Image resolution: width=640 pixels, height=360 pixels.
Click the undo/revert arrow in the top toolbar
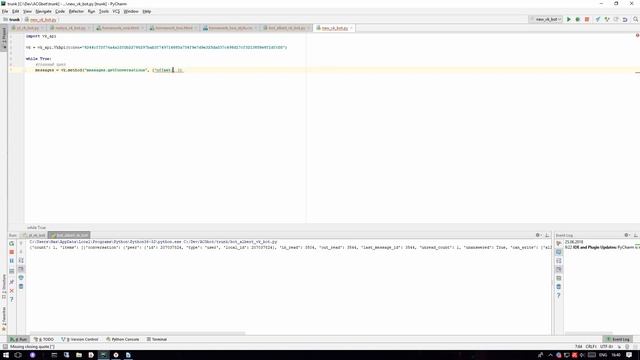click(625, 19)
